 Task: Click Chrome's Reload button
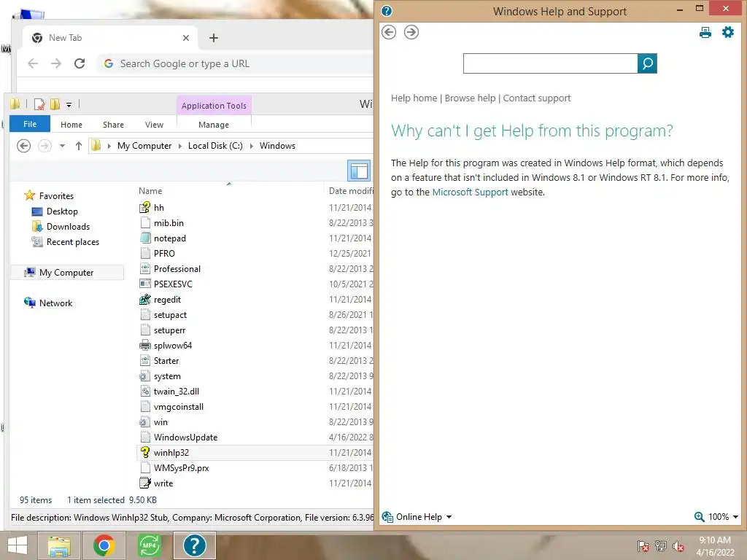pos(80,63)
